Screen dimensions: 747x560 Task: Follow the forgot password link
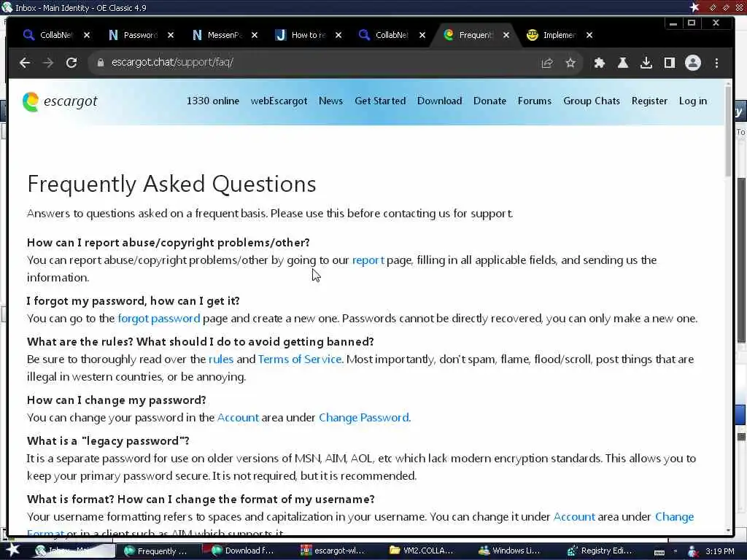[x=158, y=319]
